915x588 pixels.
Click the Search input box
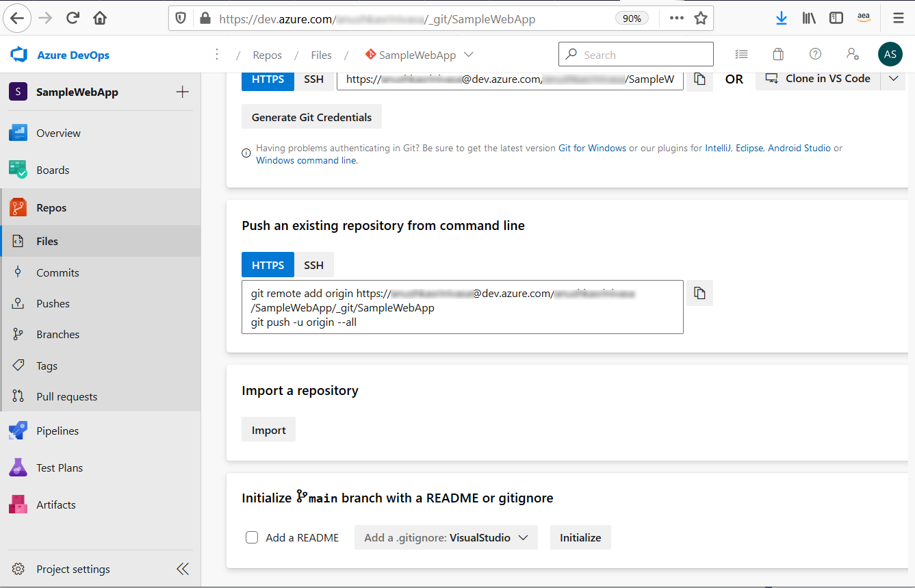[636, 55]
